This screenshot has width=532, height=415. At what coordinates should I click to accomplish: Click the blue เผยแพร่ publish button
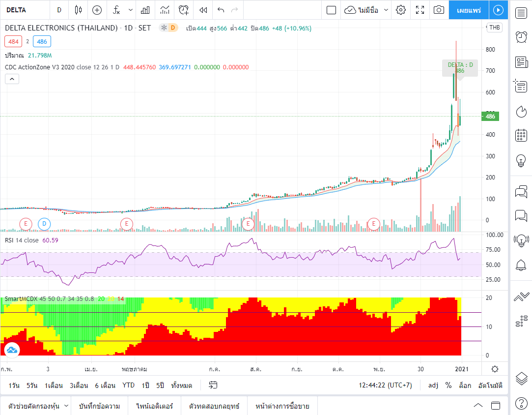[469, 10]
